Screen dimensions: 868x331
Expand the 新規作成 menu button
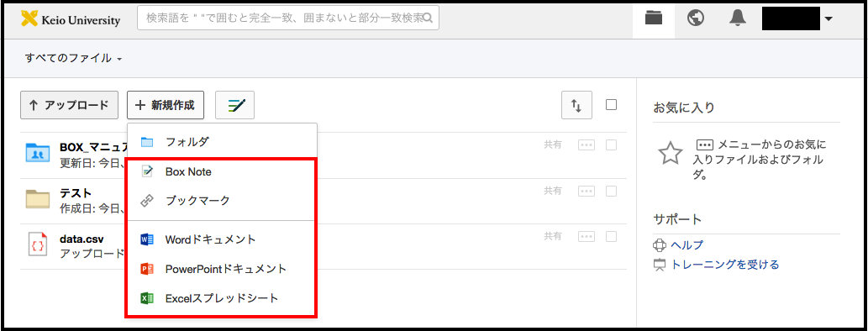(x=166, y=105)
